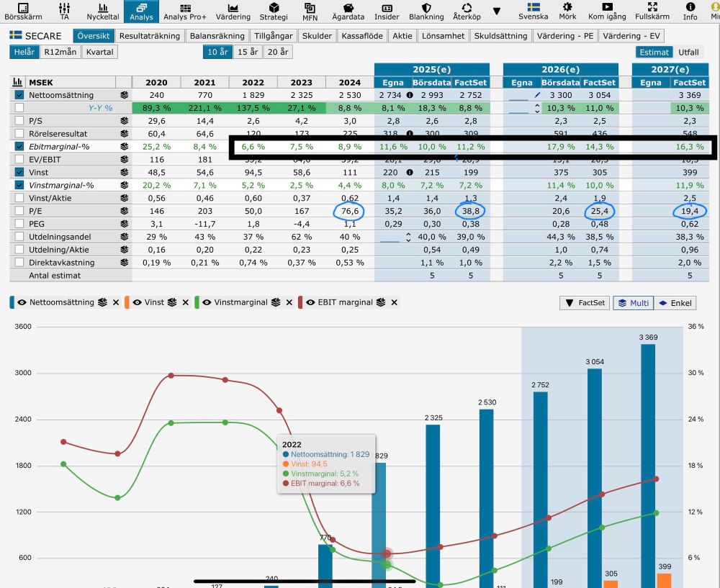Remove EBIT marginal series from chart
This screenshot has width=720, height=588.
tap(394, 302)
